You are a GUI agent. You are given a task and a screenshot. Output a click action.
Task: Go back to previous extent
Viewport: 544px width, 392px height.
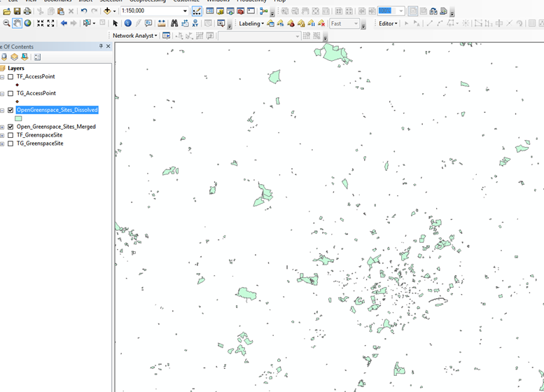tap(64, 23)
